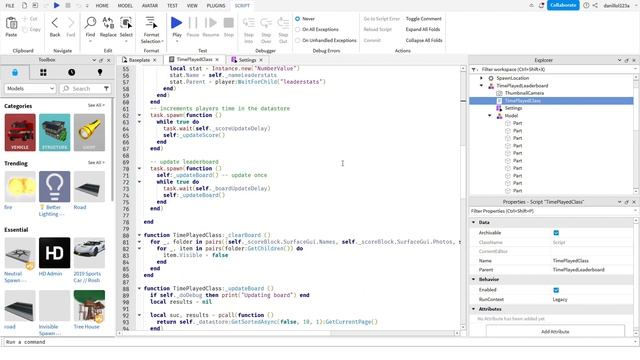Click the Step Over debugger icon
This screenshot has width=640, height=360.
[x=266, y=23]
